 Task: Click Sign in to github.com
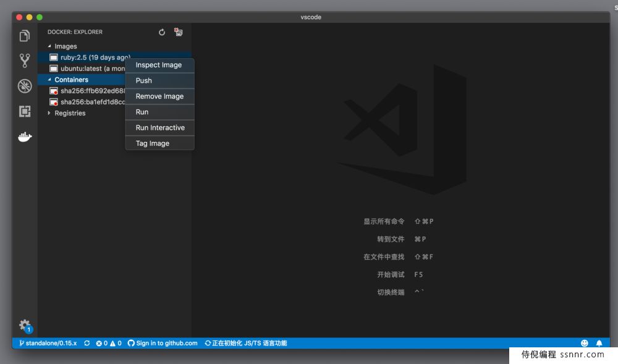point(163,343)
